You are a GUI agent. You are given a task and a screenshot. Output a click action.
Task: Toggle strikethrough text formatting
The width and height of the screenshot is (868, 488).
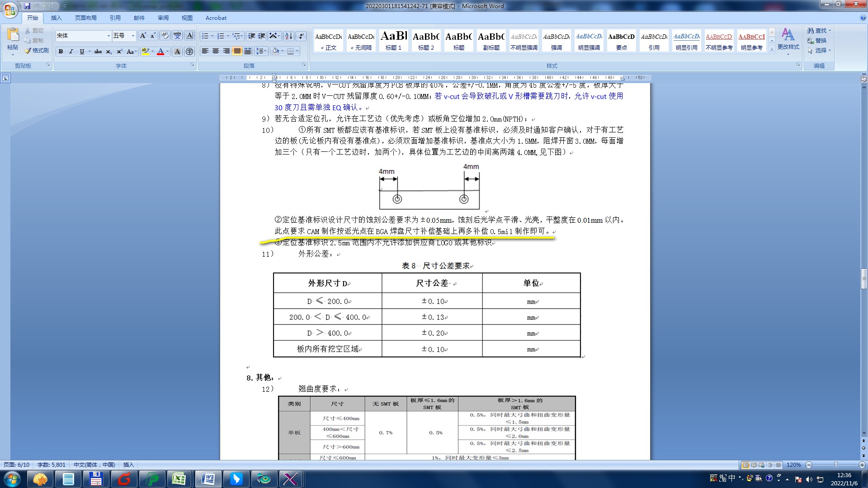click(98, 52)
